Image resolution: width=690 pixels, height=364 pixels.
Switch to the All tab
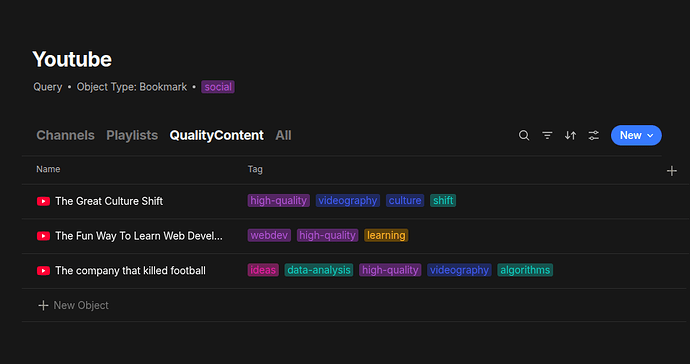tap(283, 135)
